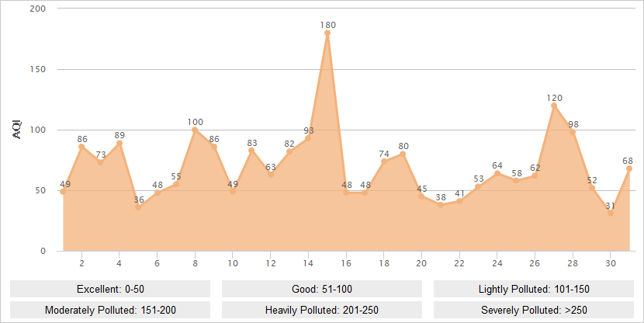The height and width of the screenshot is (323, 644).
Task: Select the Moderately Polluted: 151-200 legend box
Action: [x=110, y=310]
